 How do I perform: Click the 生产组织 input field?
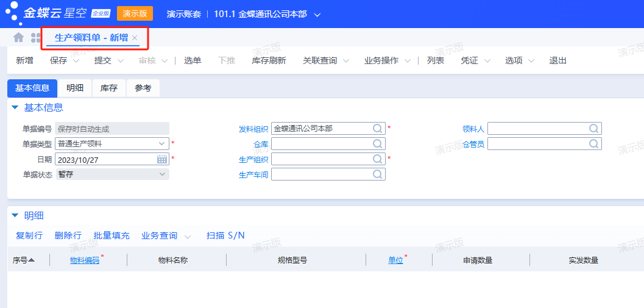coord(321,159)
